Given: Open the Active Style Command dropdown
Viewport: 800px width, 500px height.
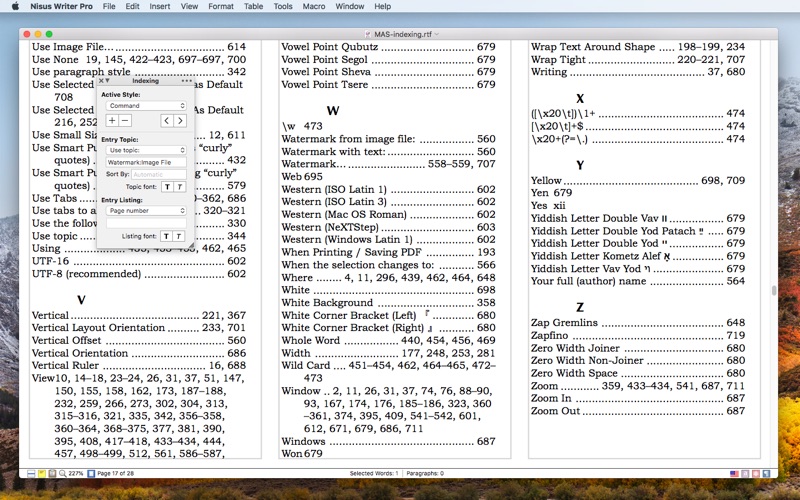Looking at the screenshot, I should (146, 105).
